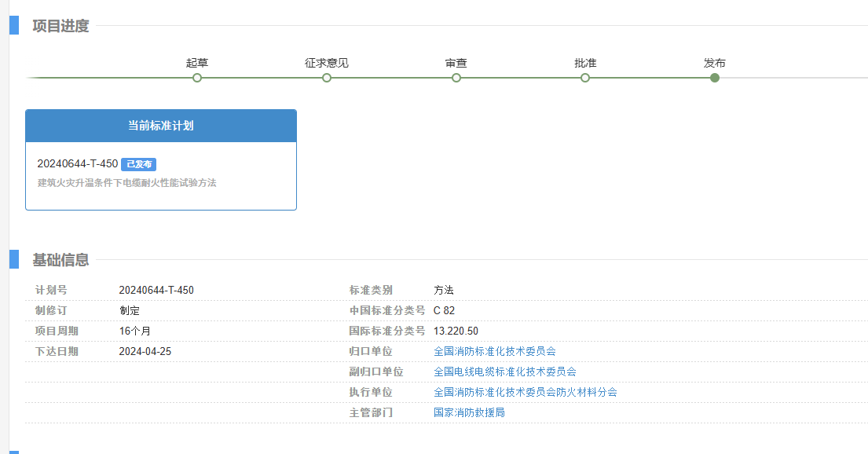
Task: Click the 发布 step label text
Action: (715, 63)
